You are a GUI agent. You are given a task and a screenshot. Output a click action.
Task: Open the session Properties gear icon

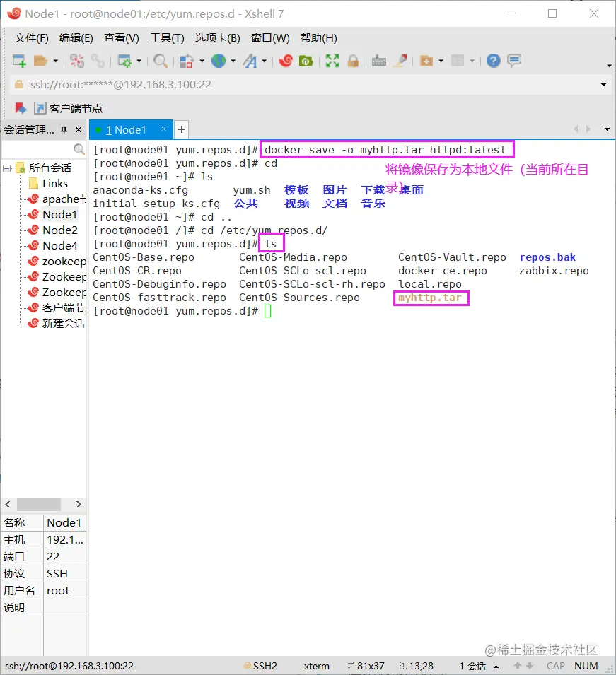coord(124,61)
